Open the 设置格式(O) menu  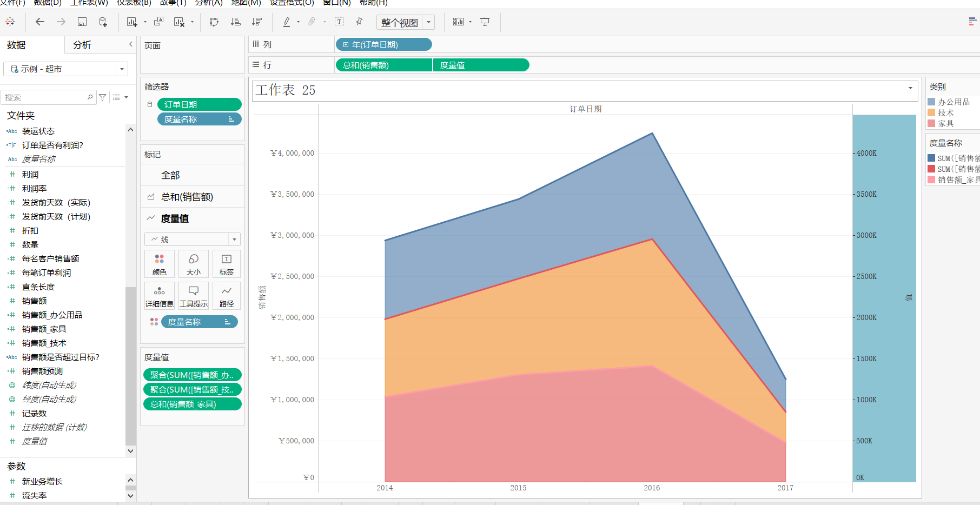pyautogui.click(x=292, y=3)
